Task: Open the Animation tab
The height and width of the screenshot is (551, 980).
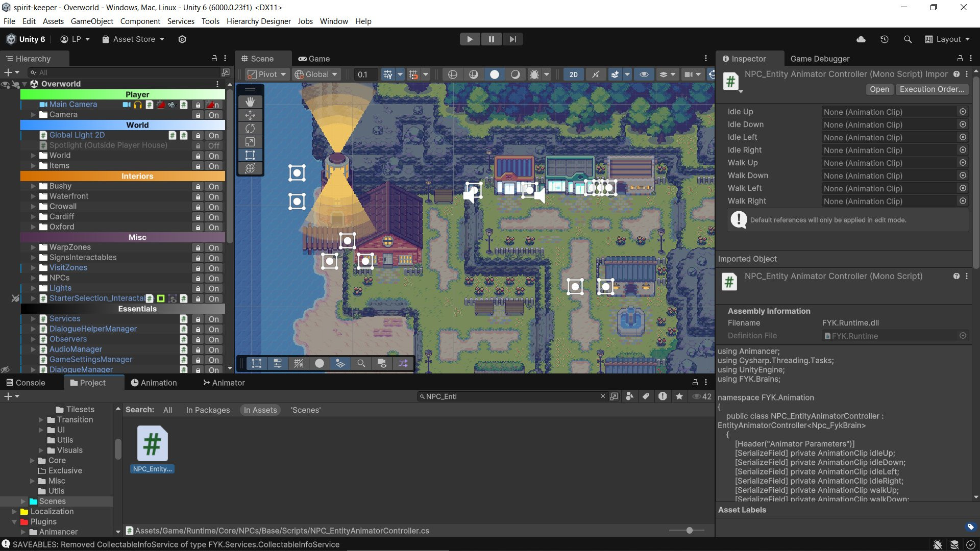Action: pos(154,383)
